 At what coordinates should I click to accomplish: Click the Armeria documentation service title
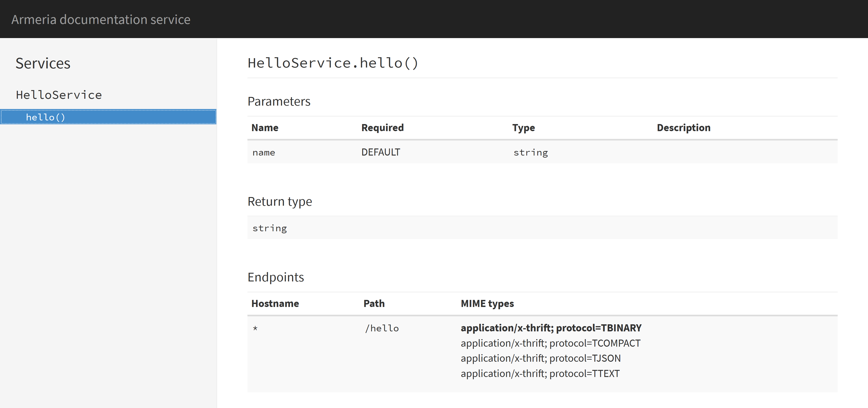coord(101,20)
